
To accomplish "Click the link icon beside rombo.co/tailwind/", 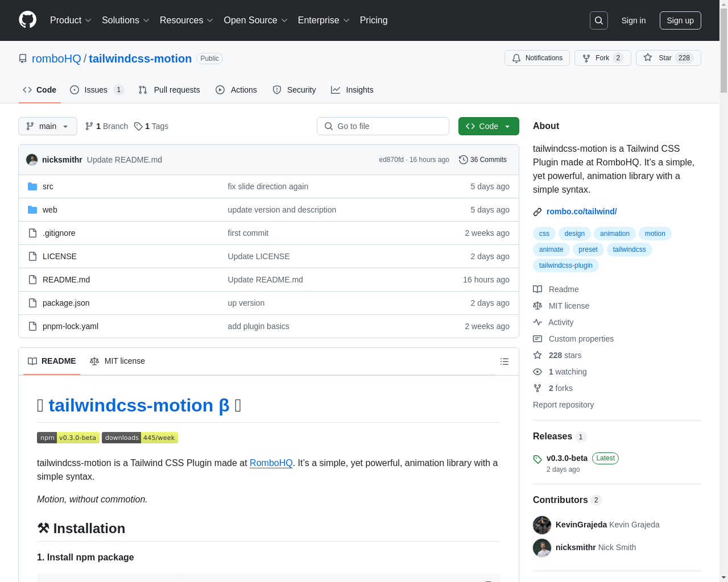I will (537, 212).
